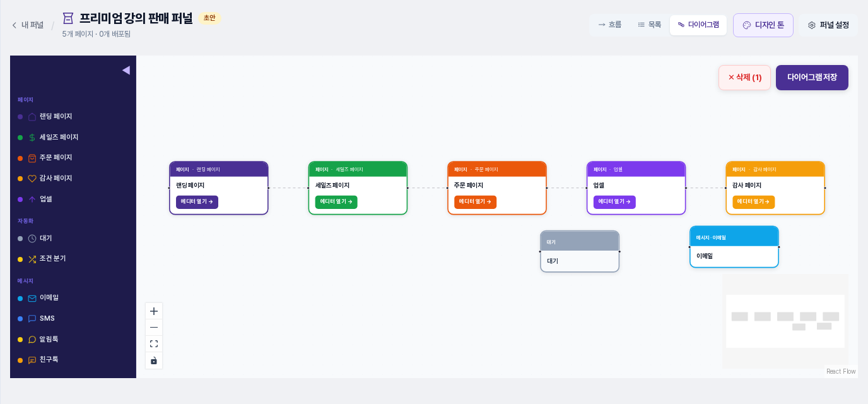
Task: Select the 대기 clock icon
Action: pos(32,239)
